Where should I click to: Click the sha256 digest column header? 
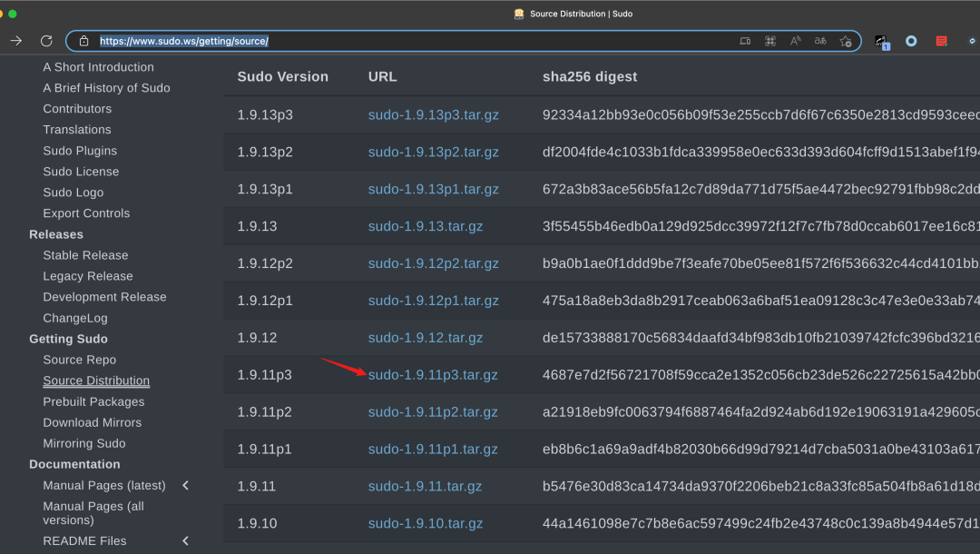coord(590,77)
